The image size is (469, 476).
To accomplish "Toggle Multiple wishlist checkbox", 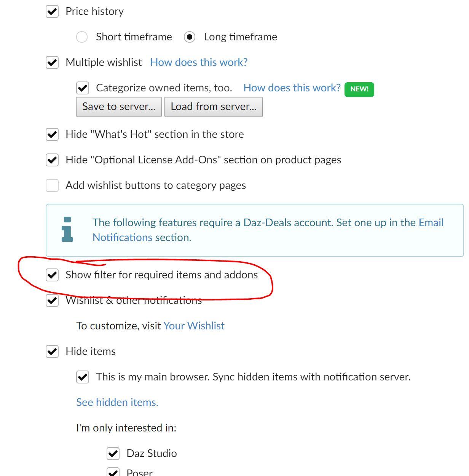I will pos(52,62).
